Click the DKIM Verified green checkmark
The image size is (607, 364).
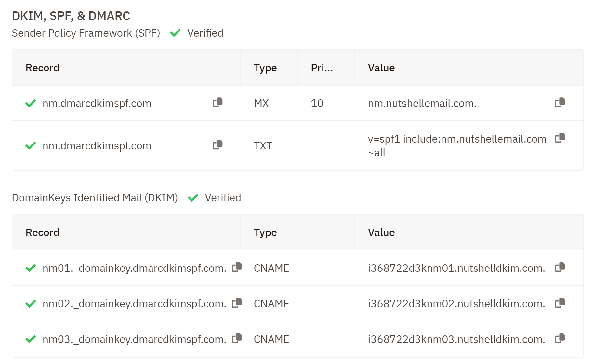pyautogui.click(x=193, y=197)
